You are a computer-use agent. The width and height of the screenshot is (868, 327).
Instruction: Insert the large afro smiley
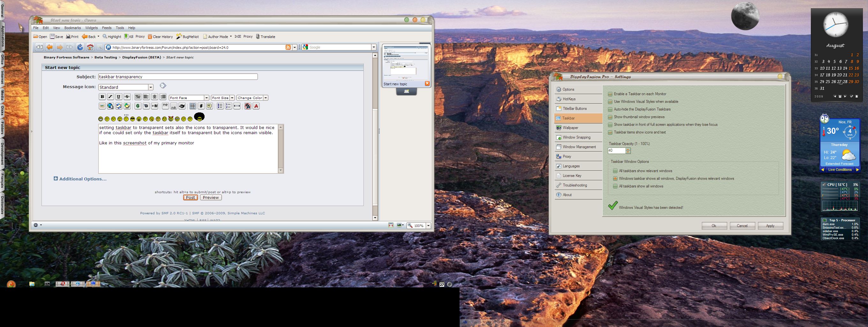(199, 117)
